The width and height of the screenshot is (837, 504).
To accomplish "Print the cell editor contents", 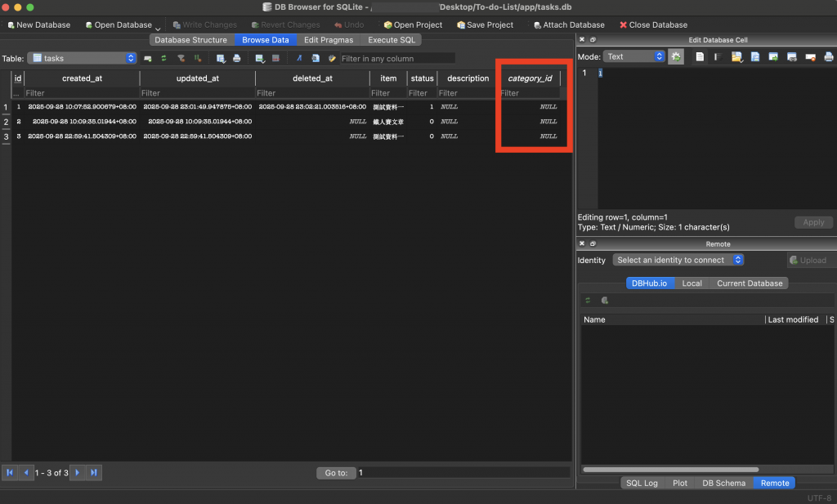I will click(829, 56).
